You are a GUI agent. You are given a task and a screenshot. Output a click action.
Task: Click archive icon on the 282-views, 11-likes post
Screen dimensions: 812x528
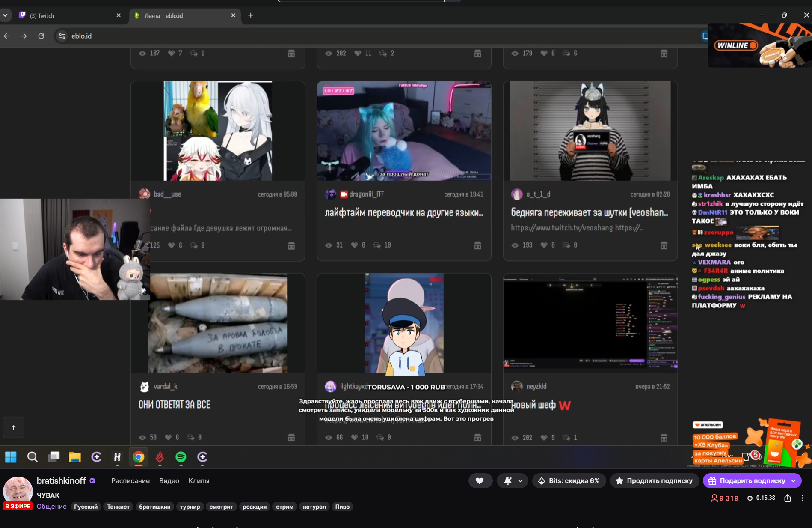pos(477,54)
